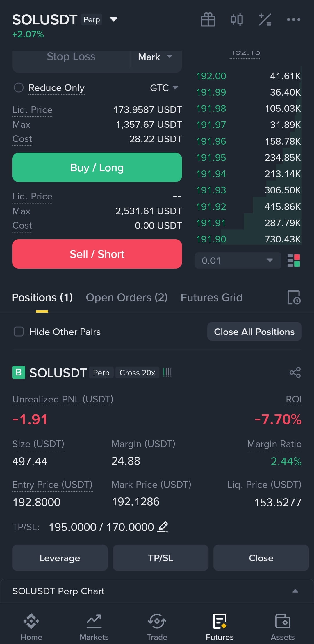Go to the Assets wallet tab

point(283,627)
